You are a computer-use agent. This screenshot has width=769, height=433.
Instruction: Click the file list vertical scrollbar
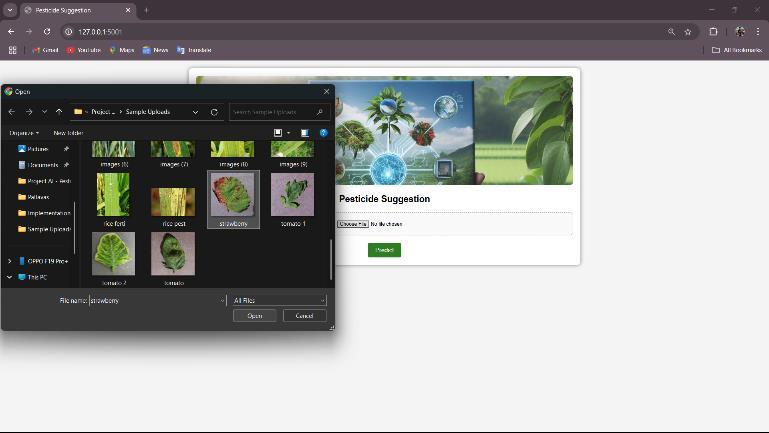pos(331,259)
